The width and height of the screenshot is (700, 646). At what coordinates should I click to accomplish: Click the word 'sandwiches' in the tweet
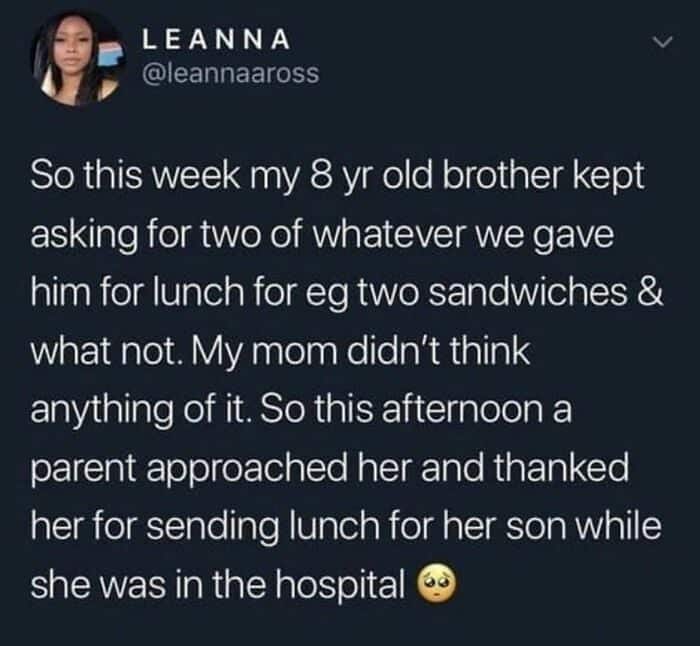(x=528, y=291)
